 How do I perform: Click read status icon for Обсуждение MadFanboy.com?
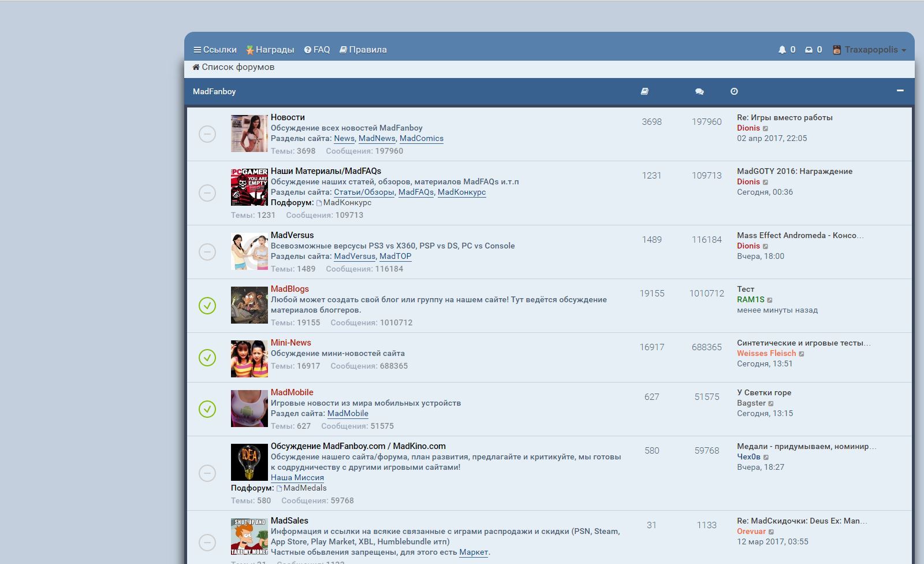pyautogui.click(x=207, y=473)
